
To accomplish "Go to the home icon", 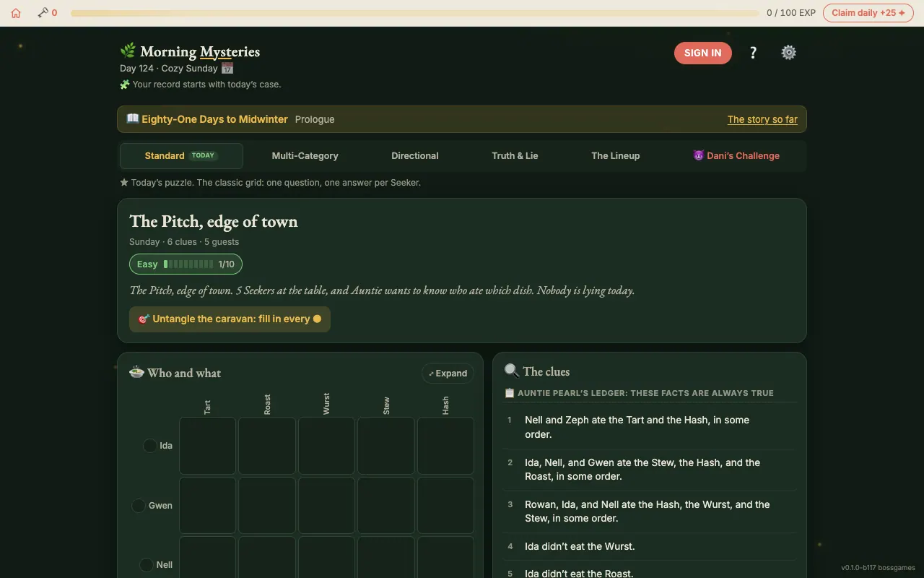I will click(16, 13).
